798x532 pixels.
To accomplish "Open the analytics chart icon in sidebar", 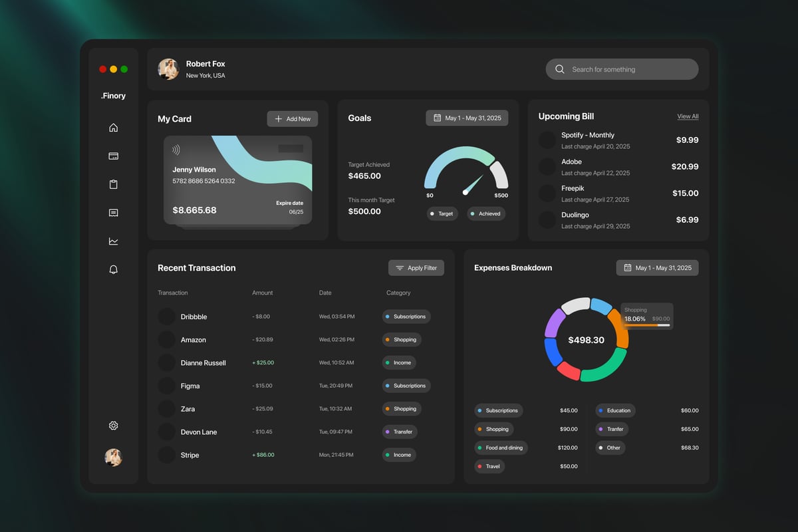I will [113, 241].
